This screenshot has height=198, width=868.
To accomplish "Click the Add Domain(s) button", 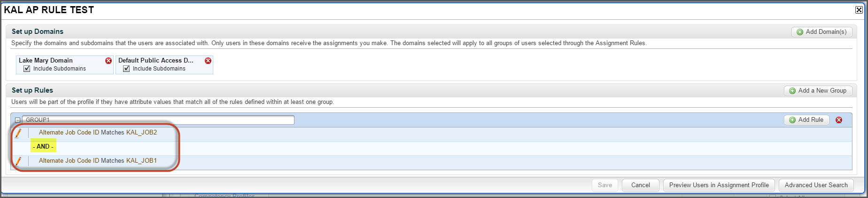I will (x=822, y=32).
